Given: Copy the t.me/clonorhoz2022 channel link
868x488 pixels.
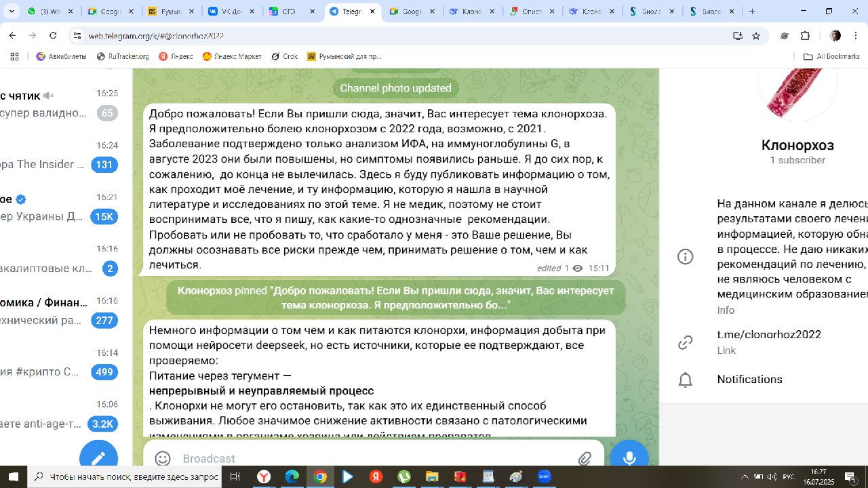Looking at the screenshot, I should [769, 335].
